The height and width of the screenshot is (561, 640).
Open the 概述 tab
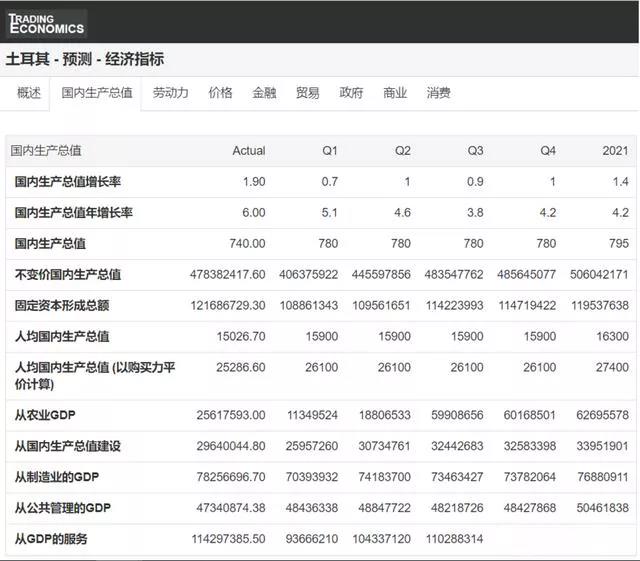29,93
